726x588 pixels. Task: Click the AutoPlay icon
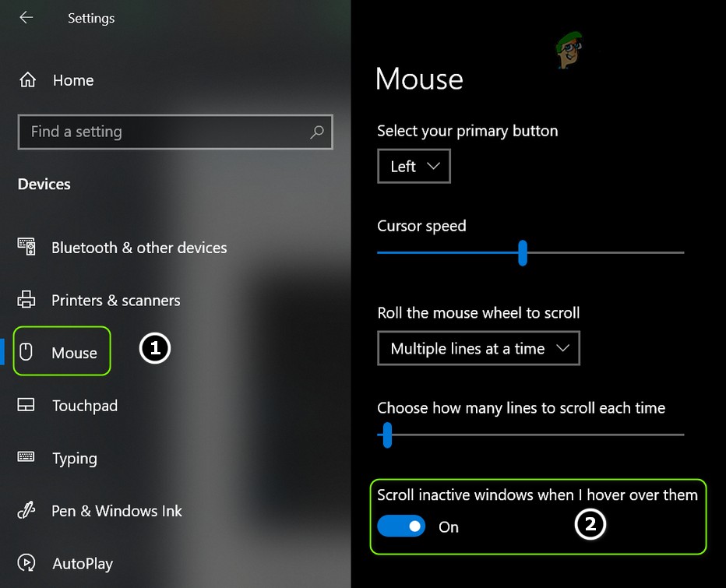click(26, 563)
